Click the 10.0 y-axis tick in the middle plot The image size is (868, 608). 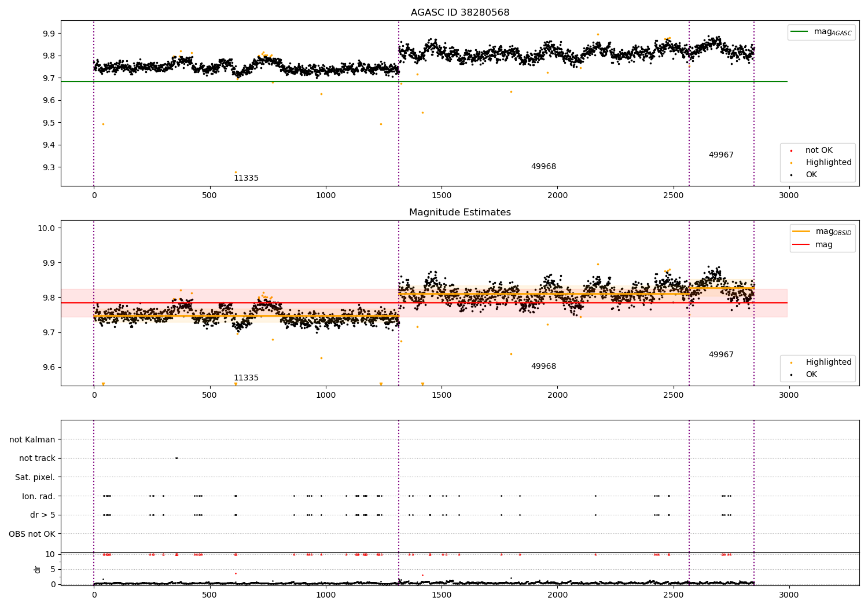coord(46,228)
